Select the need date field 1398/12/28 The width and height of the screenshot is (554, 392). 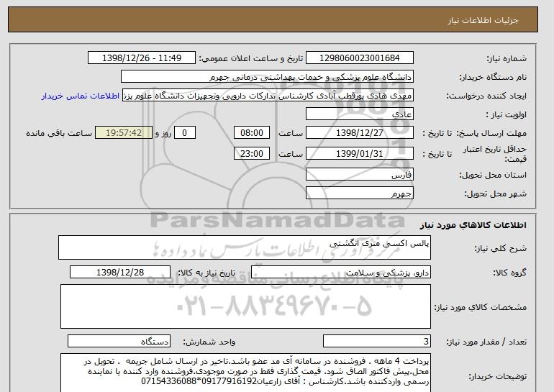pyautogui.click(x=120, y=273)
